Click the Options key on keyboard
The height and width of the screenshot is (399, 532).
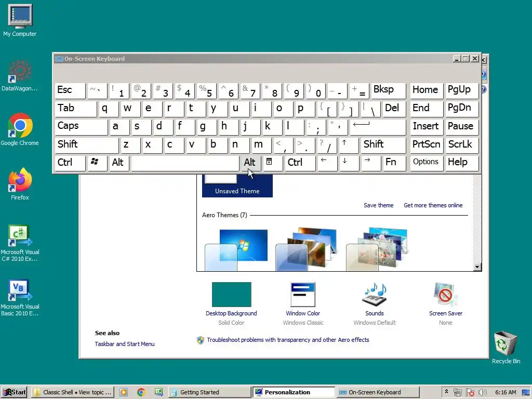[427, 163]
